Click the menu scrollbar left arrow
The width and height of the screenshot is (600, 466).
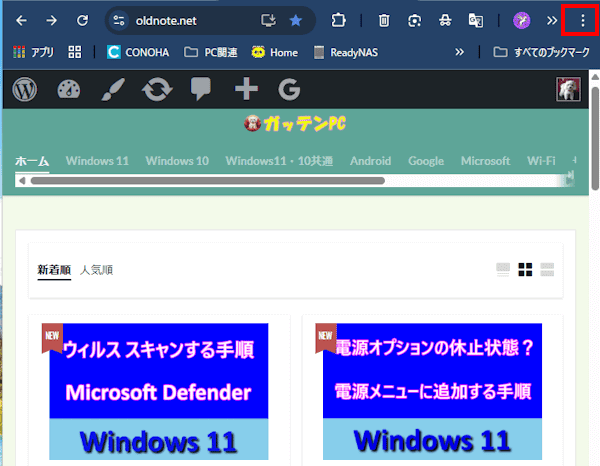(22, 181)
